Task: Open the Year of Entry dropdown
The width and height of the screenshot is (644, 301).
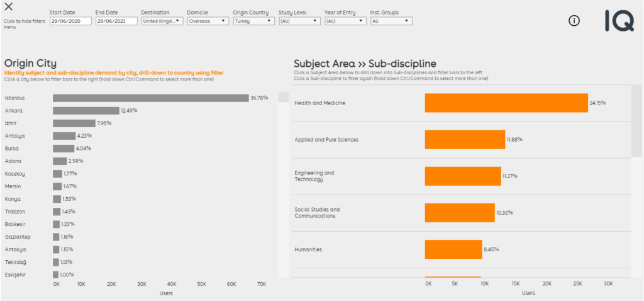Action: tap(345, 21)
